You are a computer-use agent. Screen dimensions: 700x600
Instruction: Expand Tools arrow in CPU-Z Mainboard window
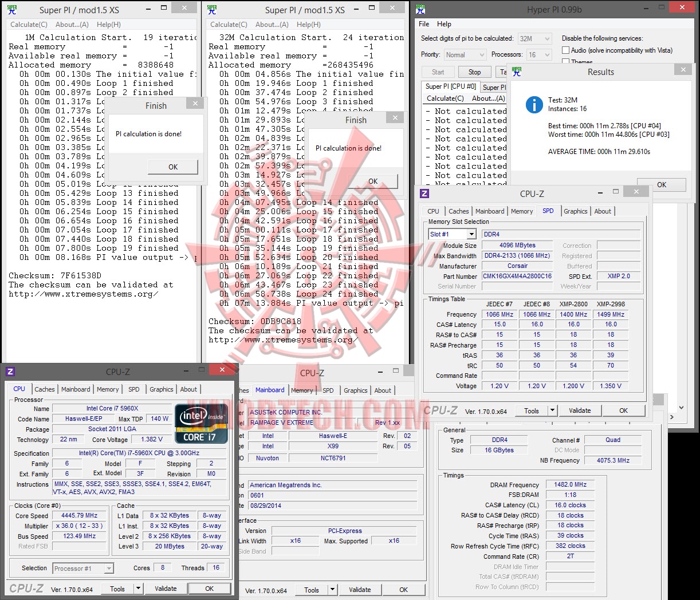pos(332,590)
